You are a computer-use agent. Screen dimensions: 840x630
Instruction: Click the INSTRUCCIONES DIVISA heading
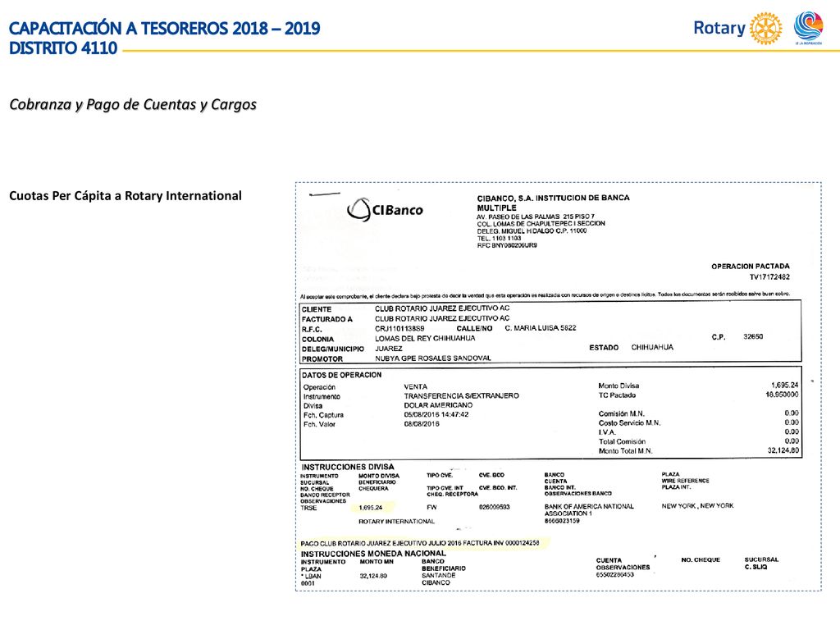pos(348,467)
